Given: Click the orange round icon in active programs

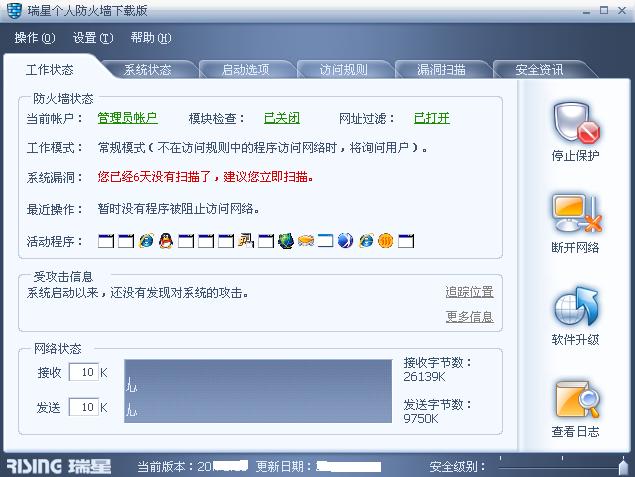Looking at the screenshot, I should click(x=386, y=241).
